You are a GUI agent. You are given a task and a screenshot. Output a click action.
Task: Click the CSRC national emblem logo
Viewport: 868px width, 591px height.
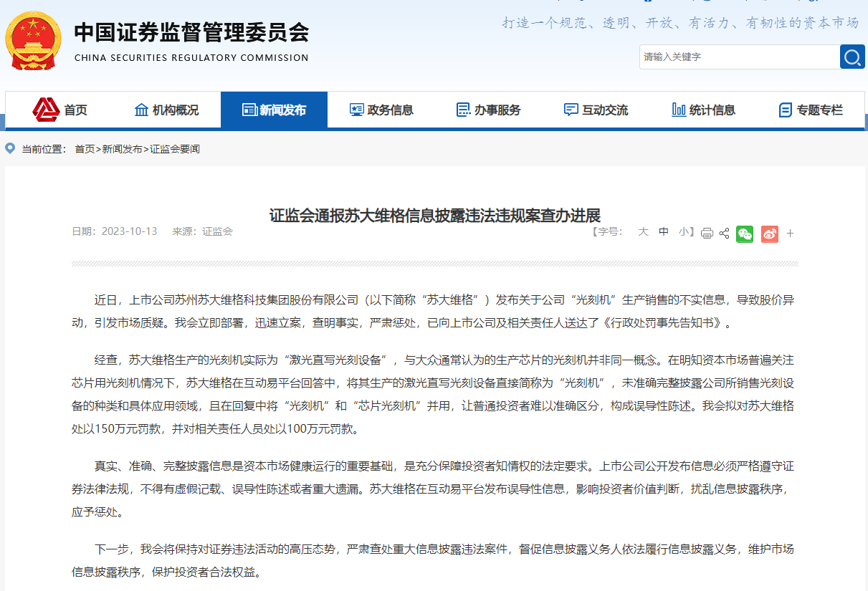click(x=34, y=41)
